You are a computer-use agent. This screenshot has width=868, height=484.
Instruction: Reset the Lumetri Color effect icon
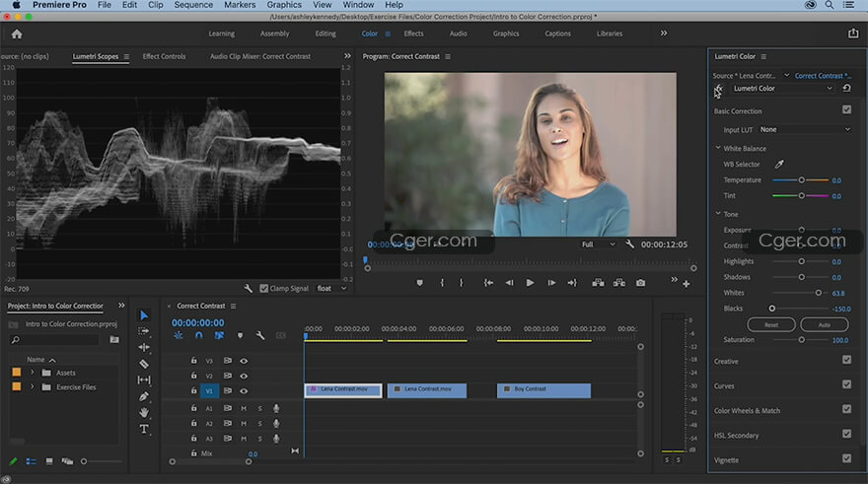point(846,89)
